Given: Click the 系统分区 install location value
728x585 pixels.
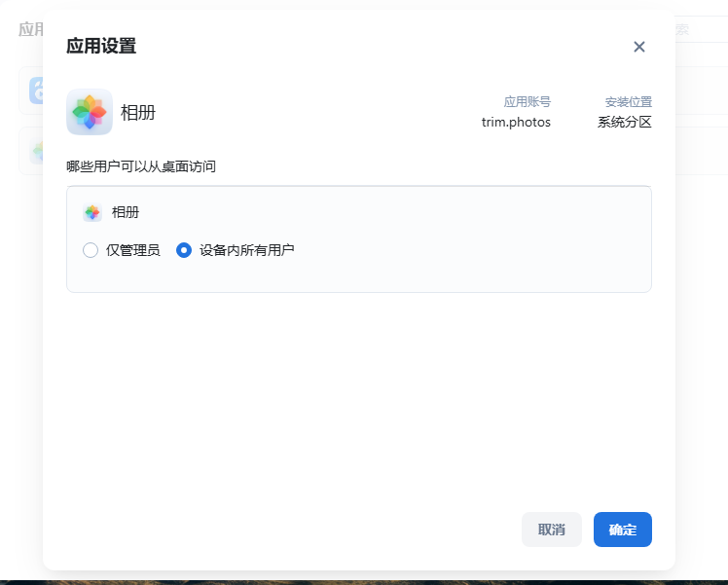Looking at the screenshot, I should [625, 122].
